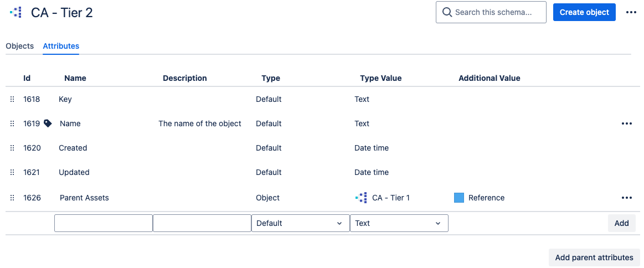This screenshot has height=268, width=644.
Task: Click drag handle for Updated attribute row
Action: coord(12,172)
